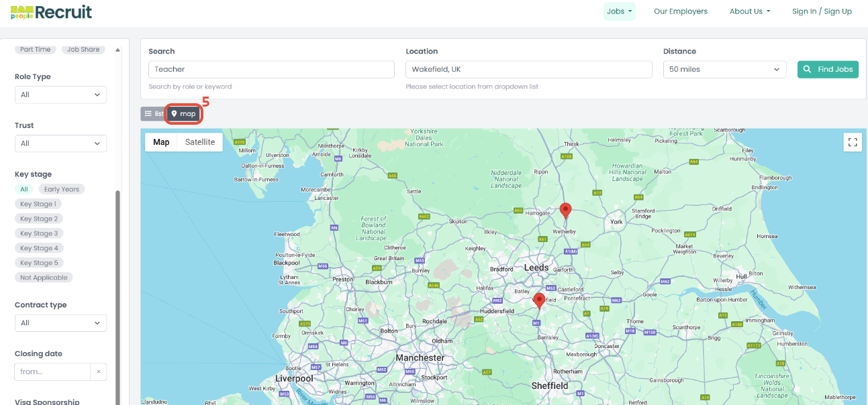Click the sidebar scroll-up arrow
This screenshot has height=405, width=868.
[x=118, y=50]
